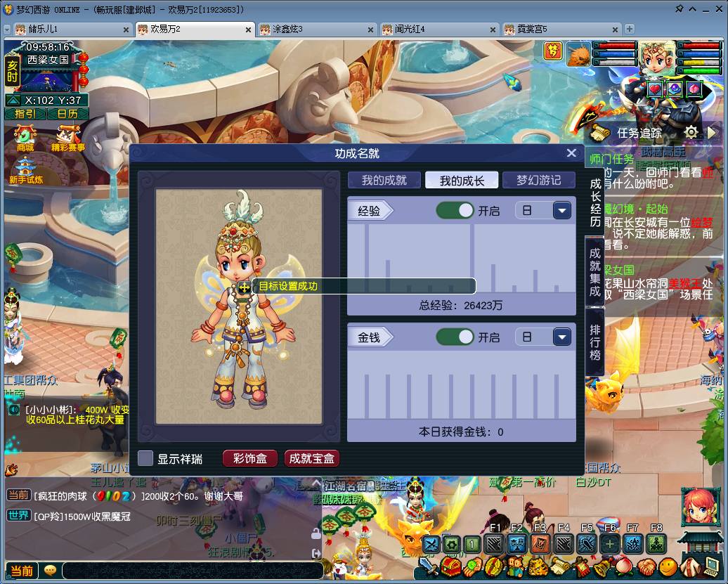
Task: Open the emoji speech bubble button
Action: (50, 571)
